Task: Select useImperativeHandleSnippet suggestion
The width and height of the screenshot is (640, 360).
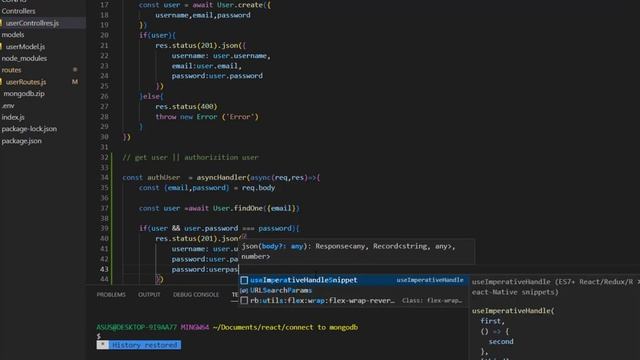Action: pyautogui.click(x=353, y=280)
